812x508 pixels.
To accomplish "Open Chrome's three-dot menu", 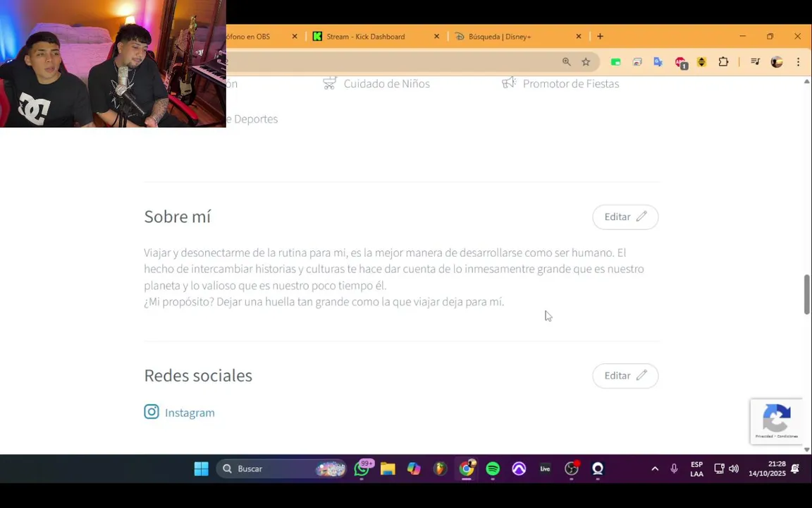I will 798,61.
